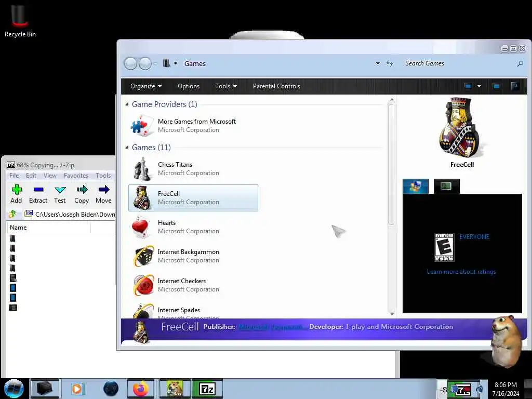Image resolution: width=532 pixels, height=399 pixels.
Task: Select the Chess Titans chess pieces icon
Action: point(141,169)
